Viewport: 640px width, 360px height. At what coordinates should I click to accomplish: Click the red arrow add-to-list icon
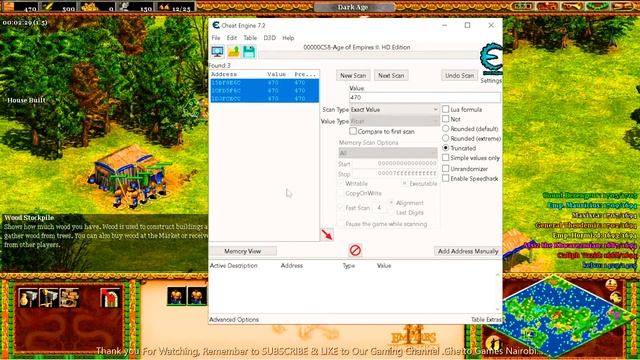click(327, 234)
